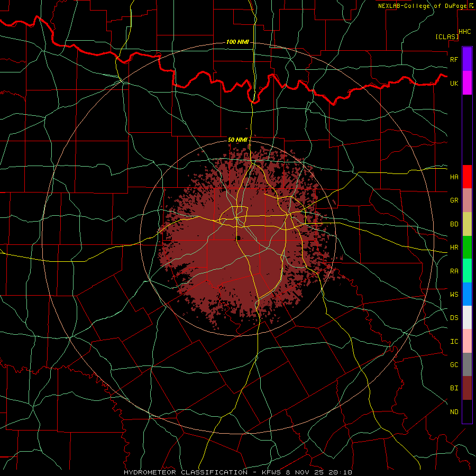This screenshot has width=476, height=476.
Task: Click the 'HR' legend label
Action: click(x=454, y=248)
